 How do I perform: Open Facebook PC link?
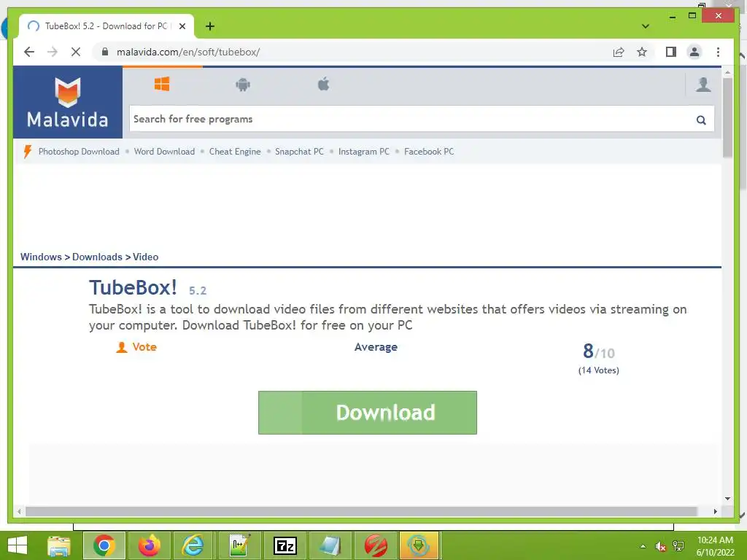click(429, 152)
